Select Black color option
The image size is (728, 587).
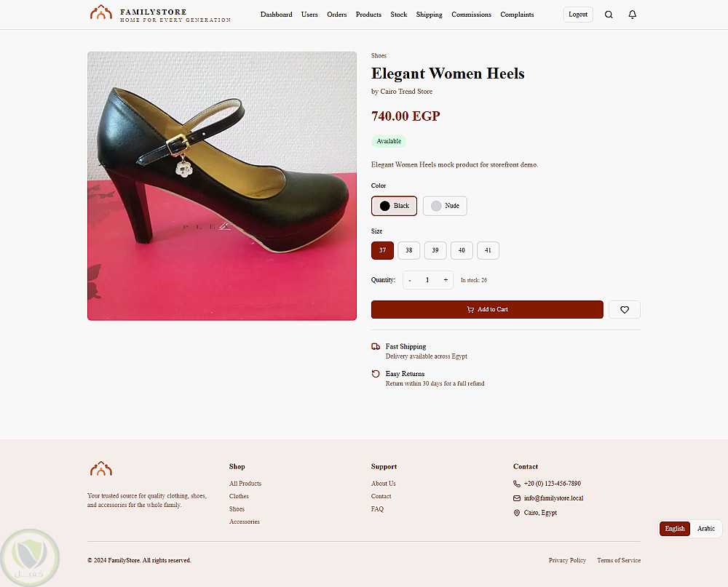point(394,206)
